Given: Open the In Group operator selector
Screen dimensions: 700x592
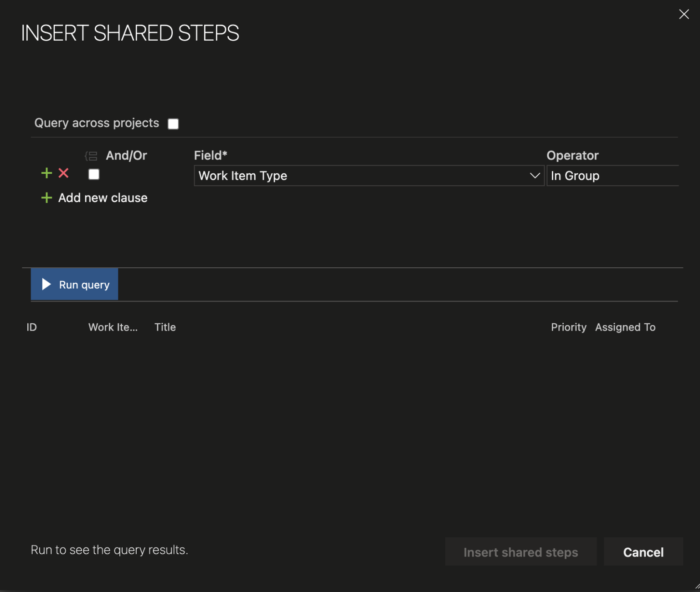Looking at the screenshot, I should coord(613,176).
